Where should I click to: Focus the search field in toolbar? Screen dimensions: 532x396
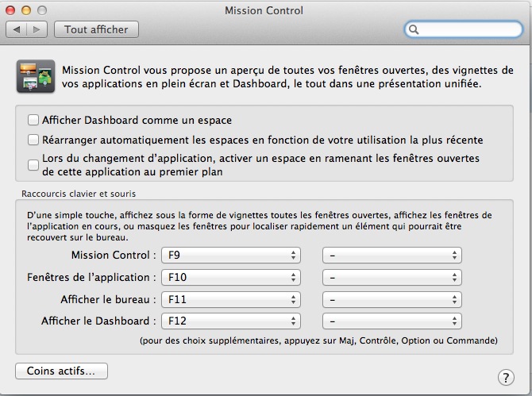coord(464,29)
